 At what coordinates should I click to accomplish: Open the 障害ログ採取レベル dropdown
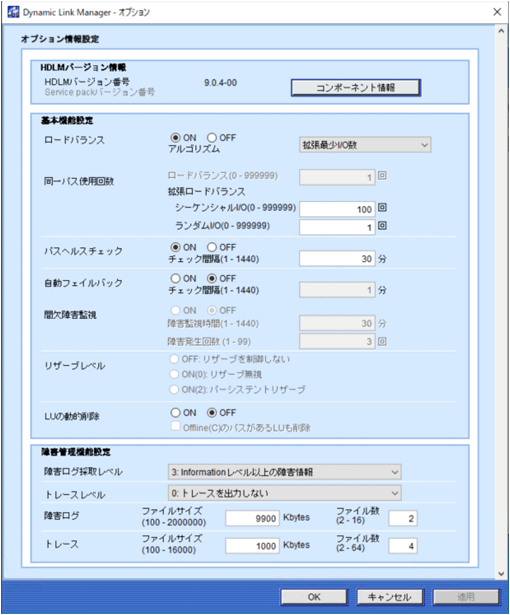284,472
